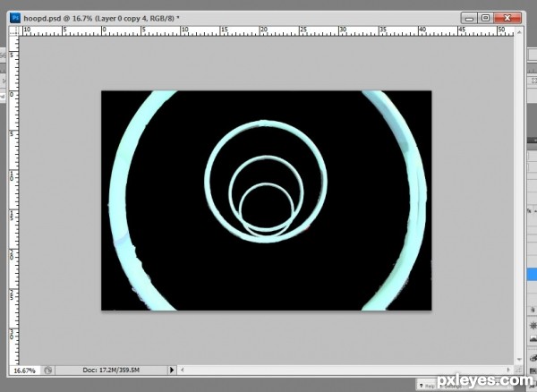The width and height of the screenshot is (537, 392).
Task: Click the zoom percentage field showing 16.67%
Action: point(24,371)
